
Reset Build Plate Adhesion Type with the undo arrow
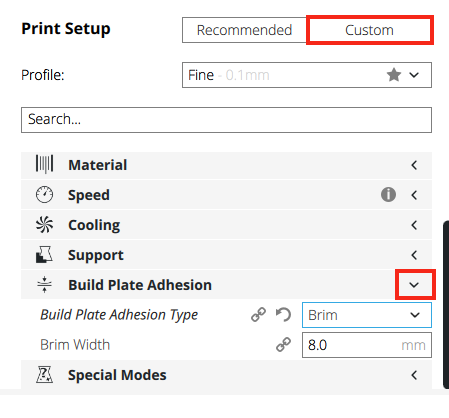(x=284, y=315)
